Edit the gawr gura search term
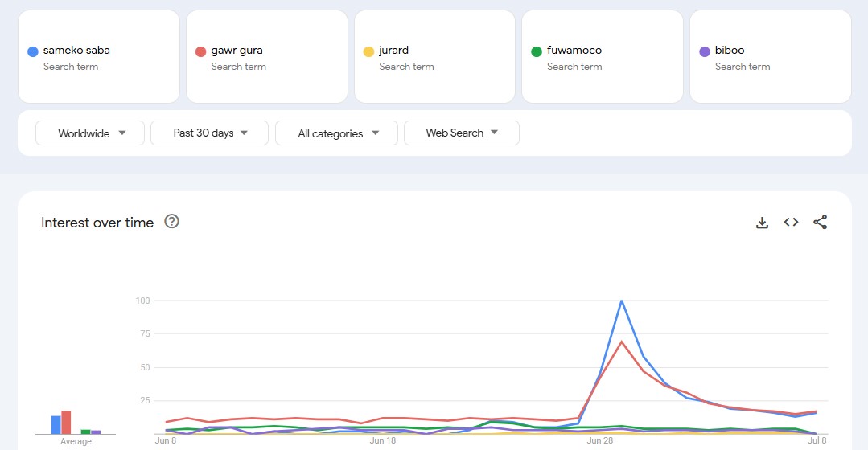The width and height of the screenshot is (868, 450). coord(237,50)
